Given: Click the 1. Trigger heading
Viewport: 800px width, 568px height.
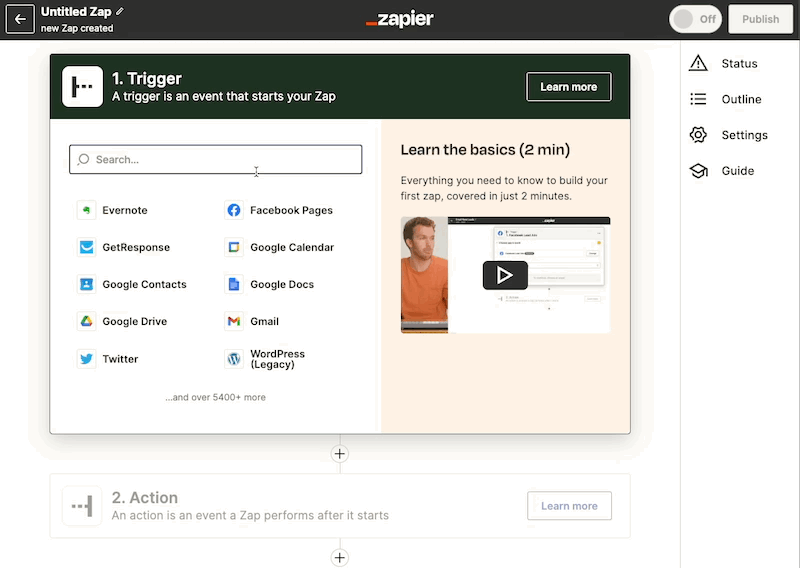Looking at the screenshot, I should coord(147,79).
